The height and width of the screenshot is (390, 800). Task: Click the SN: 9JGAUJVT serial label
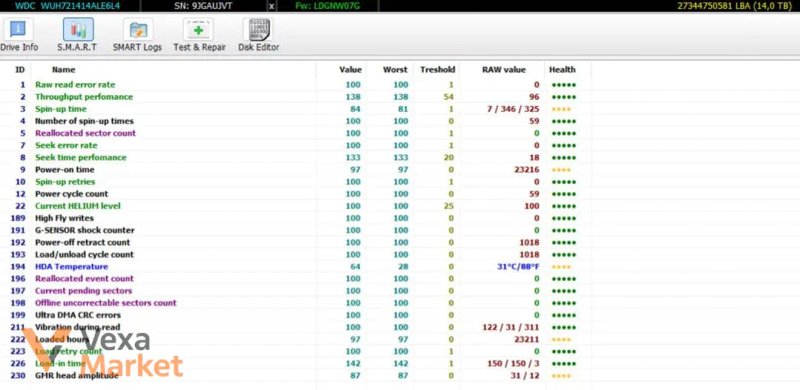click(x=202, y=6)
